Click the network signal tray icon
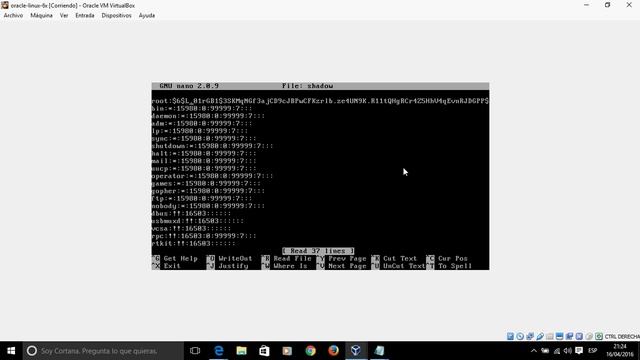The height and width of the screenshot is (360, 640). (x=557, y=351)
